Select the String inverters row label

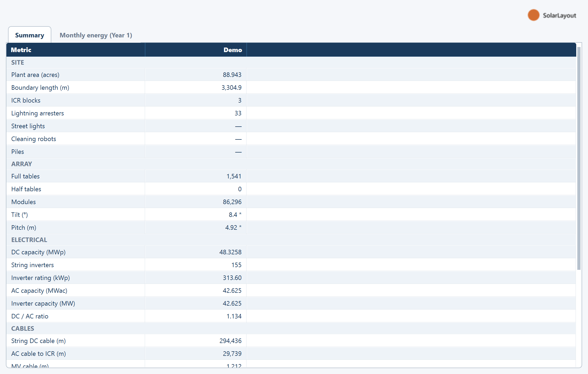click(33, 265)
